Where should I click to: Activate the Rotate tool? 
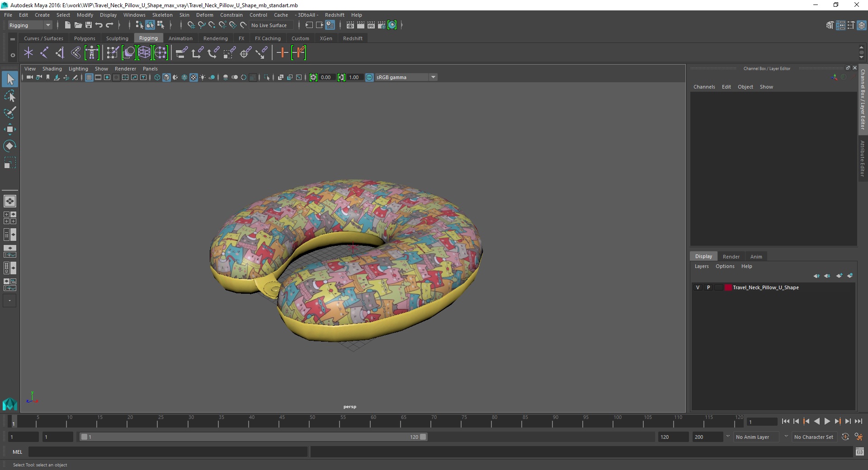[x=10, y=146]
